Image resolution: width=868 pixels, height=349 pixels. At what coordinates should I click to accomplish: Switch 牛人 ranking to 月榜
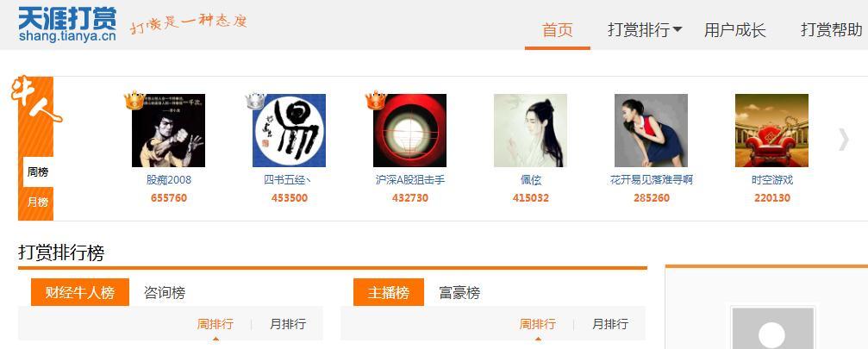click(38, 202)
